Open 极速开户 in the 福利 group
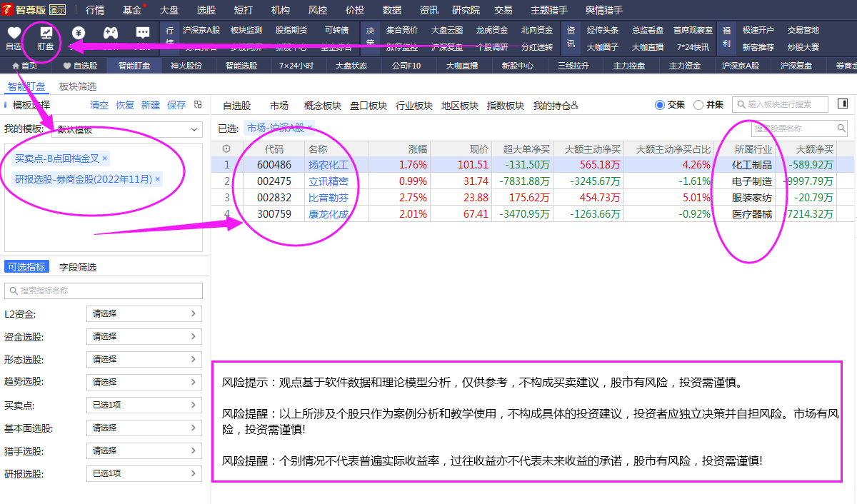The height and width of the screenshot is (504, 857). [x=758, y=30]
